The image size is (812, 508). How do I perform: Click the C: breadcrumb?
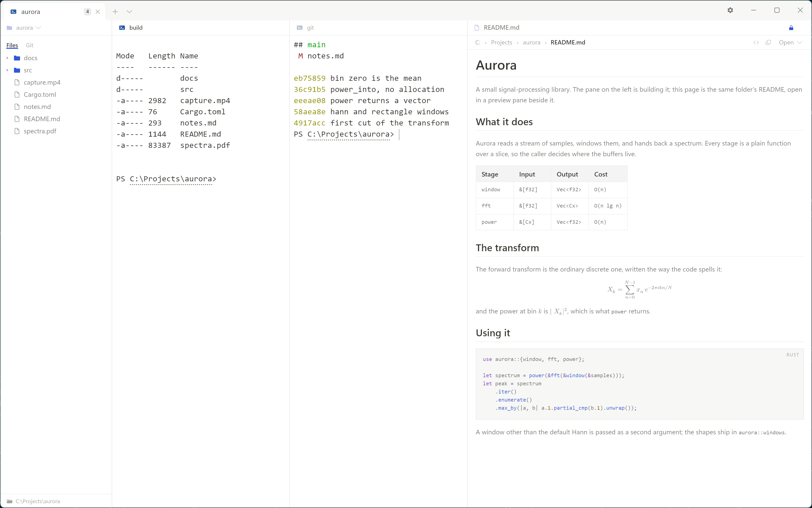click(478, 42)
